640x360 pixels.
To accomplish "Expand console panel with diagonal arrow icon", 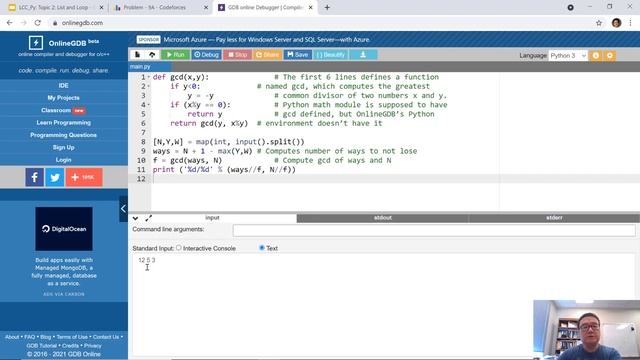I will 149,218.
